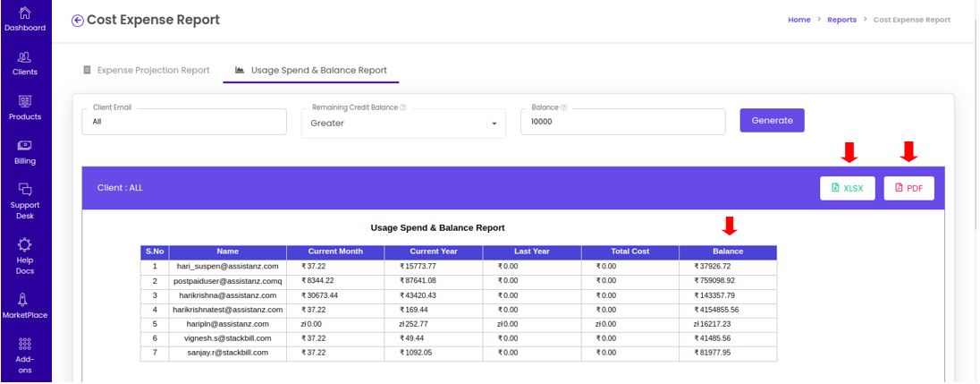Image resolution: width=980 pixels, height=384 pixels.
Task: Open the Dashboard home icon
Action: click(25, 12)
